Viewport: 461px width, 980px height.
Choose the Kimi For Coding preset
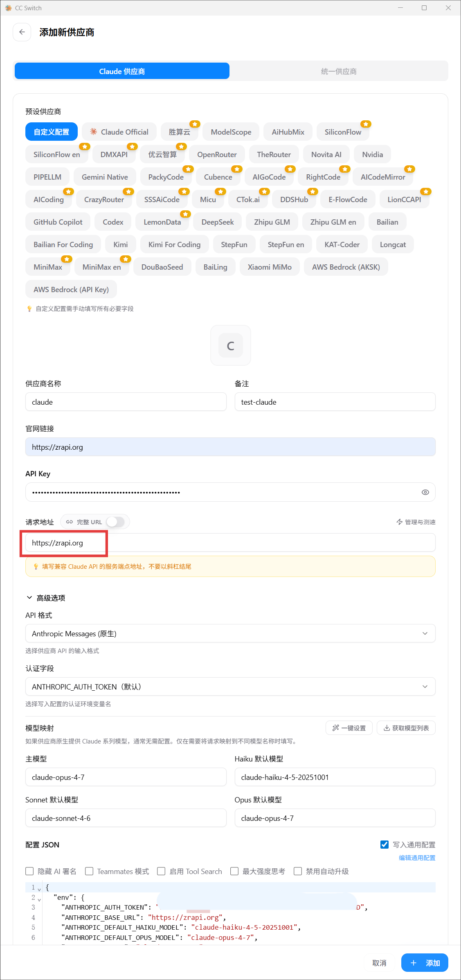click(174, 244)
